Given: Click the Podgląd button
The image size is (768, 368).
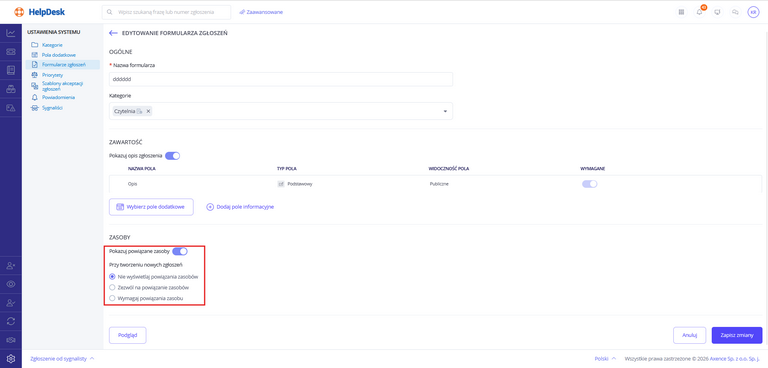Looking at the screenshot, I should pyautogui.click(x=127, y=335).
